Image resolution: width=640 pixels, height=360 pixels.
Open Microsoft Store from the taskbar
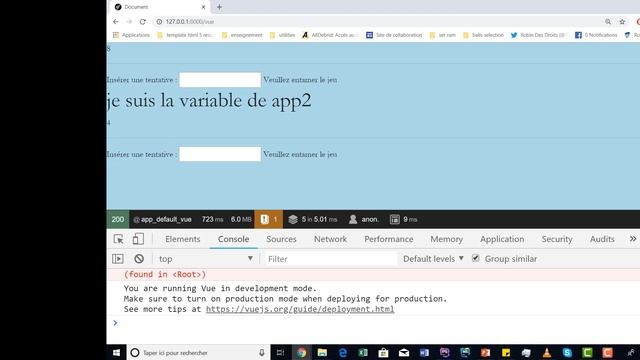[x=383, y=353]
